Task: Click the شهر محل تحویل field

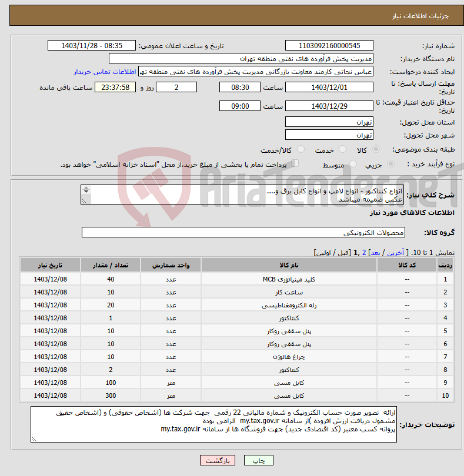Action: (329, 135)
